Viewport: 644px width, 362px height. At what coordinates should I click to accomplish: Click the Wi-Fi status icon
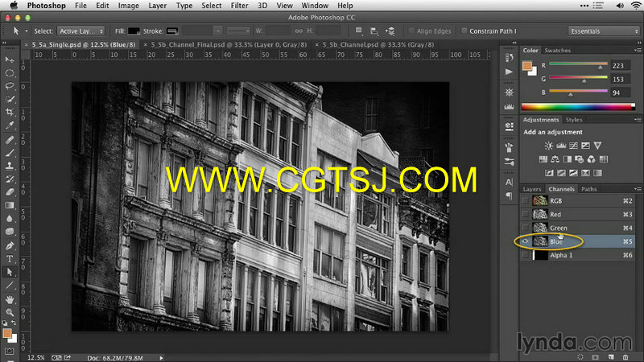tap(636, 6)
